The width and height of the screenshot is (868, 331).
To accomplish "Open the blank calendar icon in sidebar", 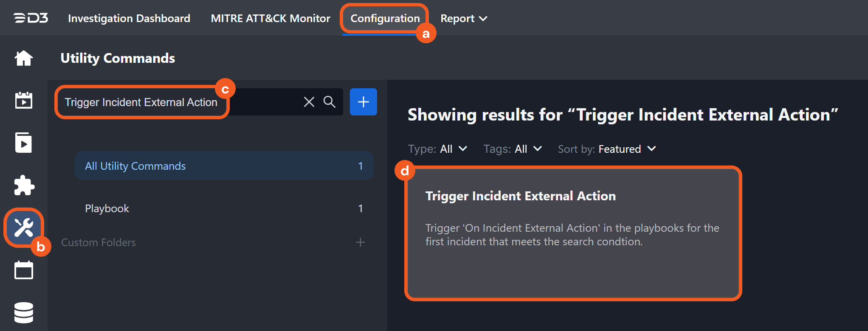I will [24, 270].
